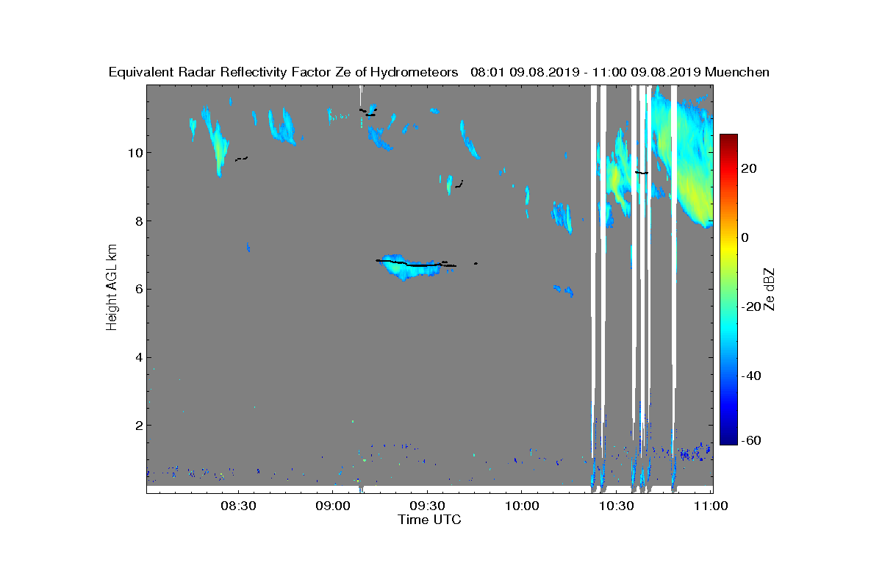882x588 pixels.
Task: Click the 11:00 time tick label
Action: 710,506
